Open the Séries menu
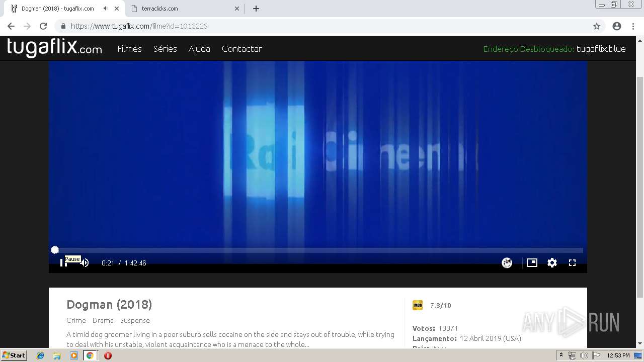This screenshot has width=644, height=362. point(165,49)
